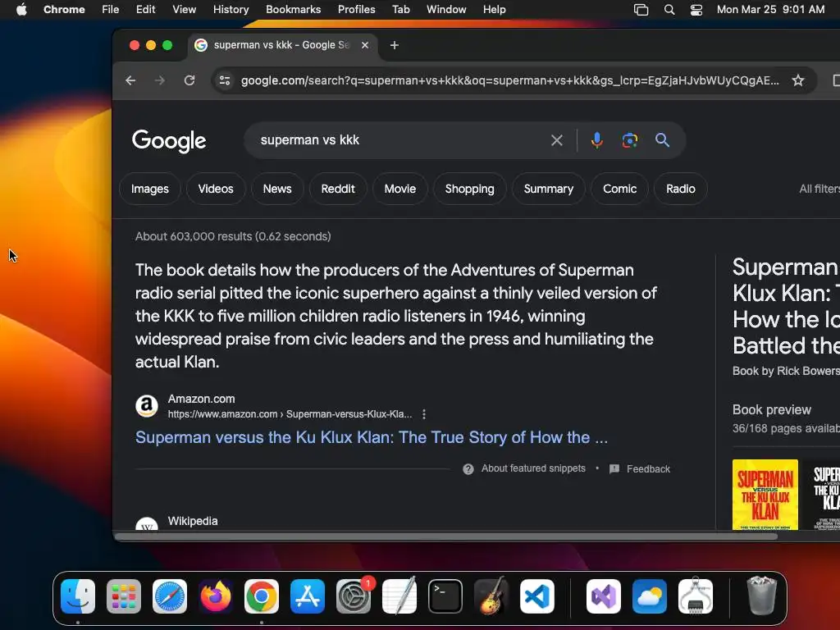840x630 pixels.
Task: Bookmark this page with the star icon
Action: point(798,80)
